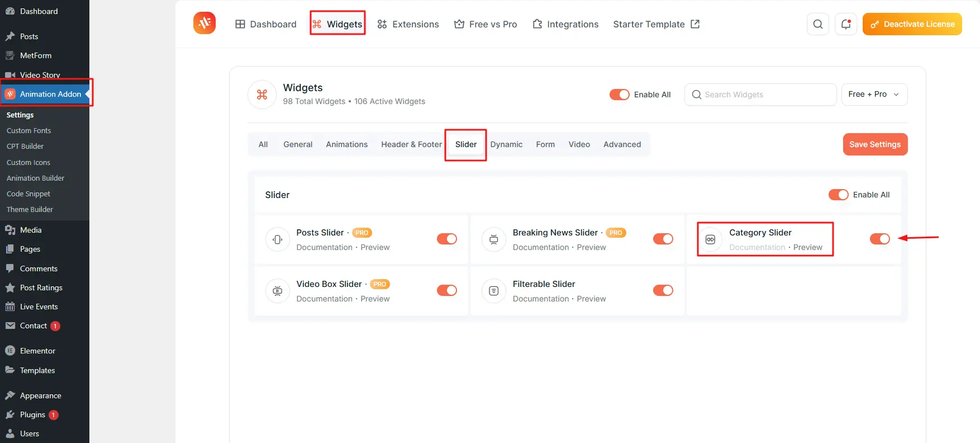Click the Appearance brush icon

[x=10, y=395]
